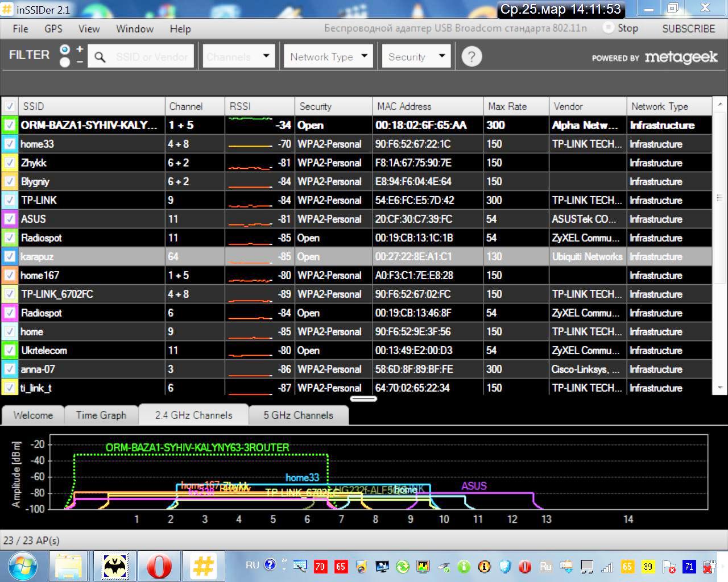
Task: Open the Opera browser taskbar icon
Action: (x=159, y=566)
